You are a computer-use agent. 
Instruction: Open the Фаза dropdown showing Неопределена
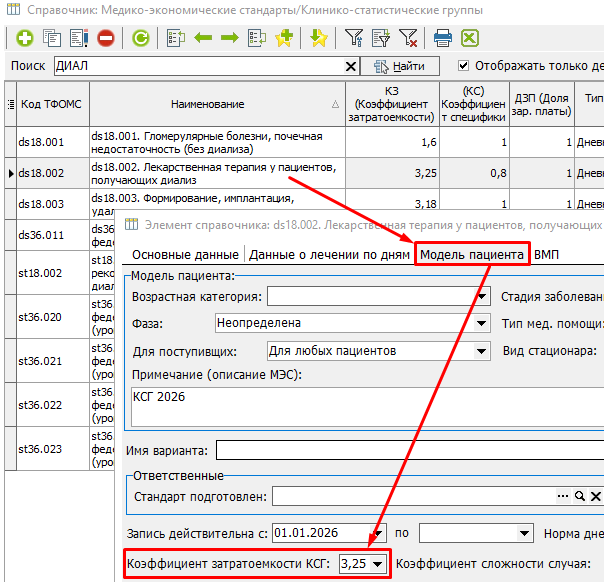click(x=482, y=323)
